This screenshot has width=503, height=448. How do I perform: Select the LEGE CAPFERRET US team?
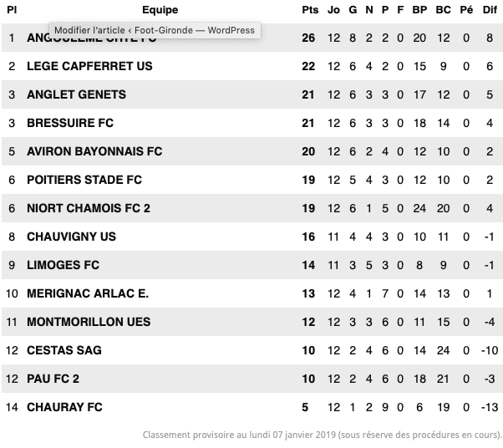(89, 66)
